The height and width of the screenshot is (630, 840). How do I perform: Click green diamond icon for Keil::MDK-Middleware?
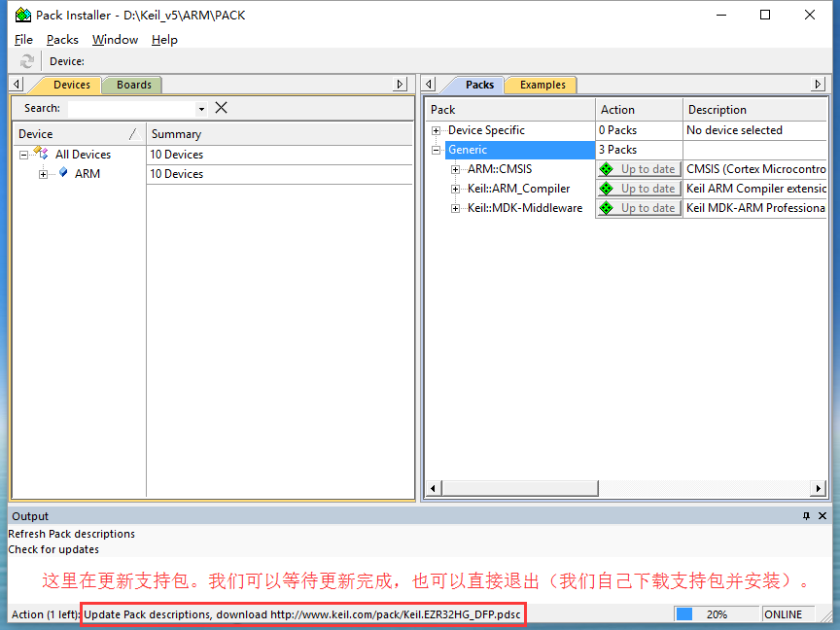[607, 208]
